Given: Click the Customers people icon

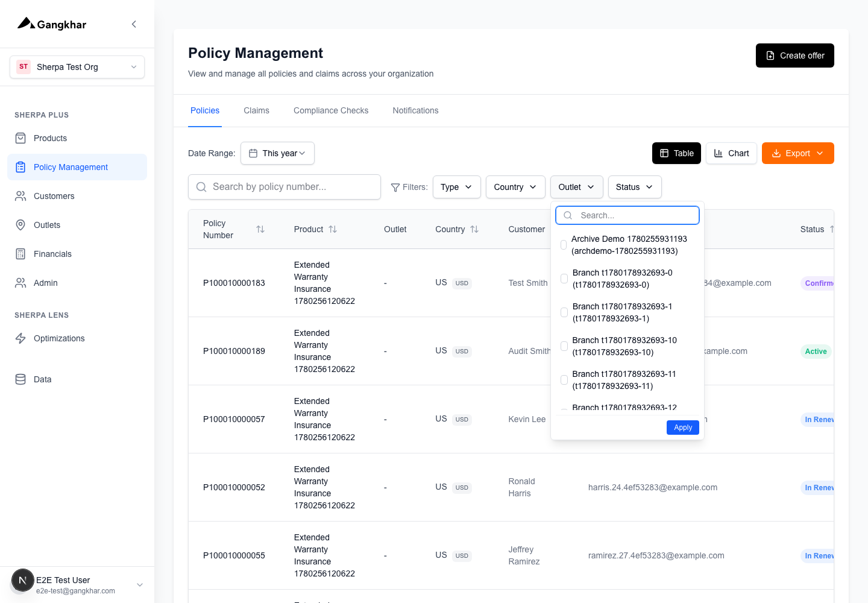Looking at the screenshot, I should 20,196.
